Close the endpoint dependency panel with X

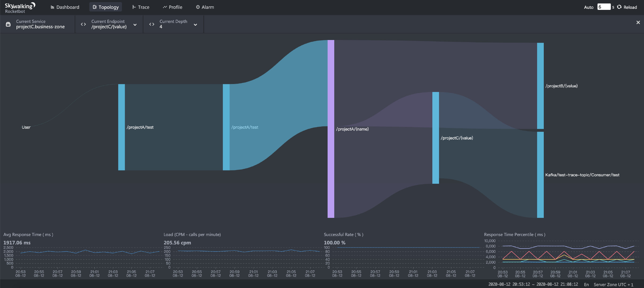638,23
